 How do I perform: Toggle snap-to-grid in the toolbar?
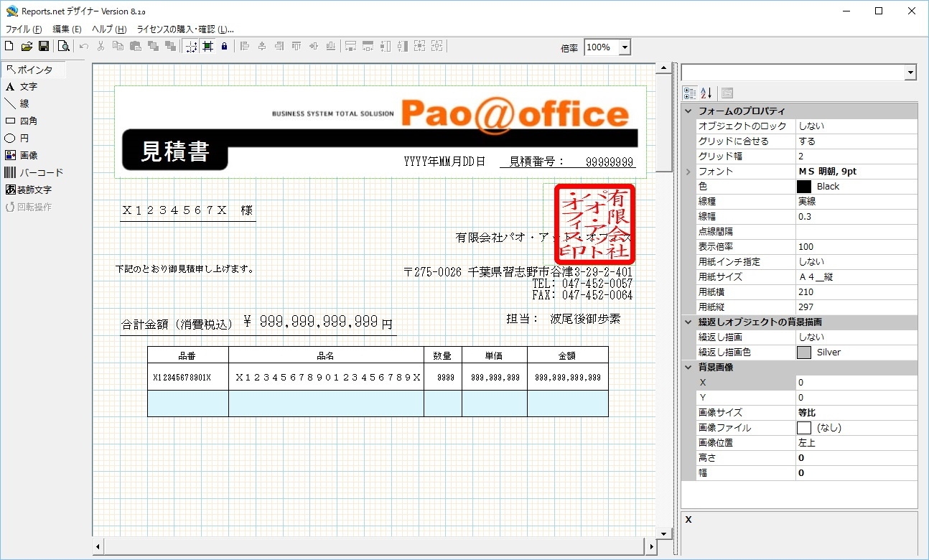[190, 46]
